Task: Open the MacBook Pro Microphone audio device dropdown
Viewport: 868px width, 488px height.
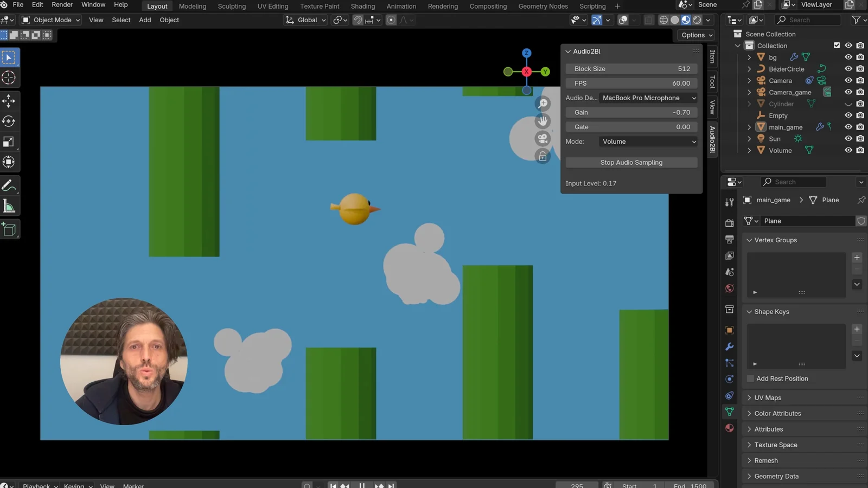Action: tap(648, 98)
